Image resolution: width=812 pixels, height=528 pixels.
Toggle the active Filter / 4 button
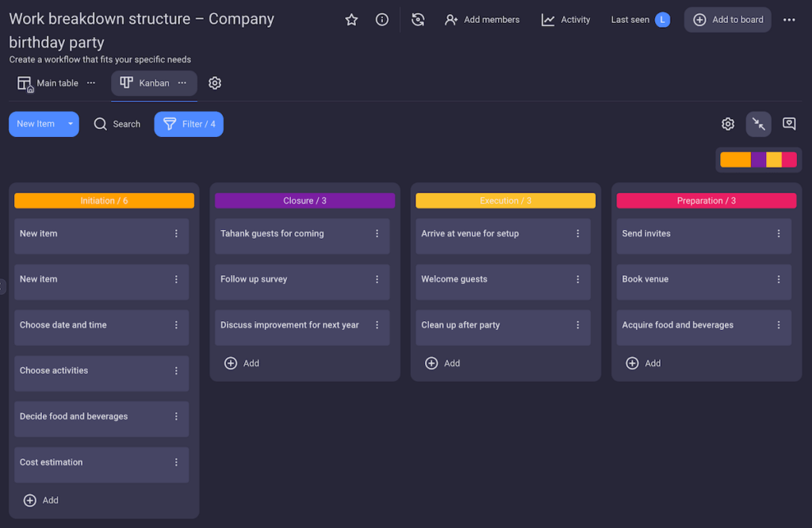[x=189, y=124]
